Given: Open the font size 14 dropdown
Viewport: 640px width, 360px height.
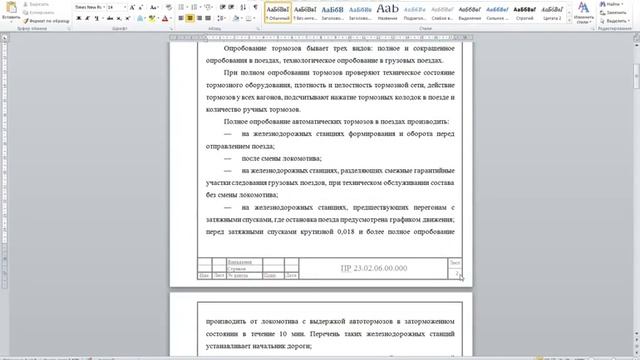Looking at the screenshot, I should 125,7.
